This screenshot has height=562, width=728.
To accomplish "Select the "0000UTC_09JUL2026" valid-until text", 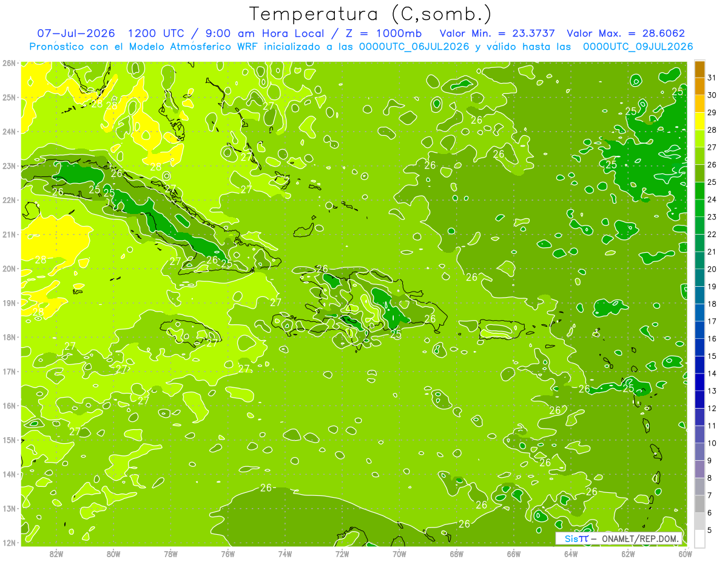I will pos(638,46).
